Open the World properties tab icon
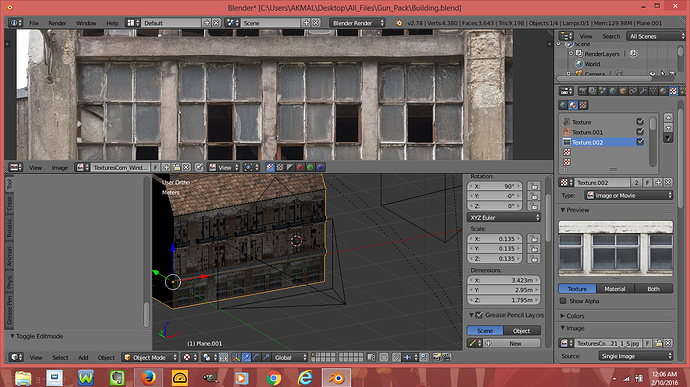 (x=613, y=91)
